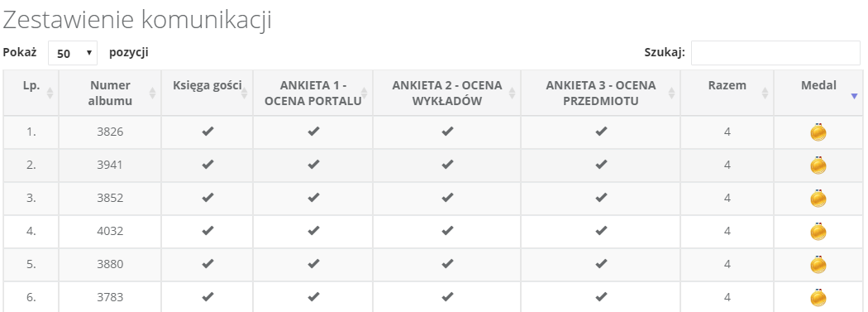Sort table by Lp. column

(x=31, y=93)
